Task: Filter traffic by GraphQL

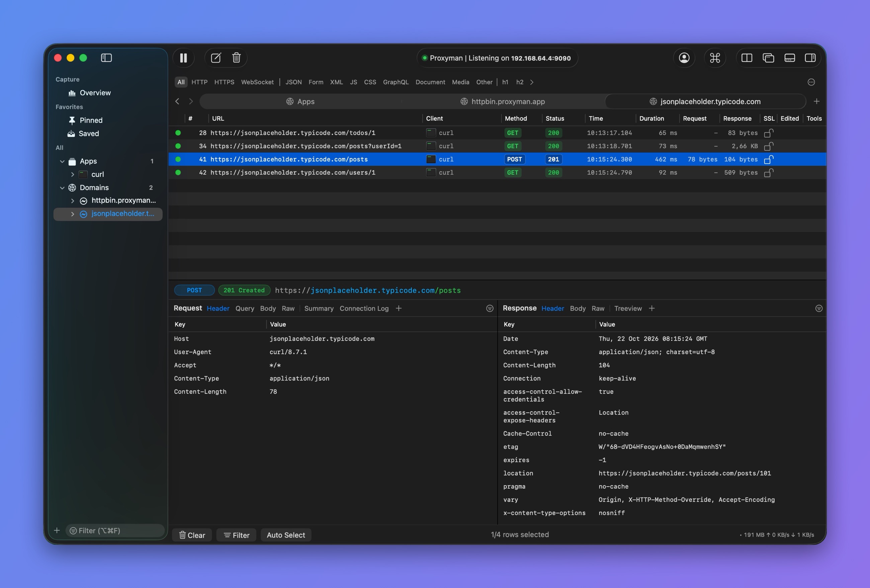Action: (396, 82)
